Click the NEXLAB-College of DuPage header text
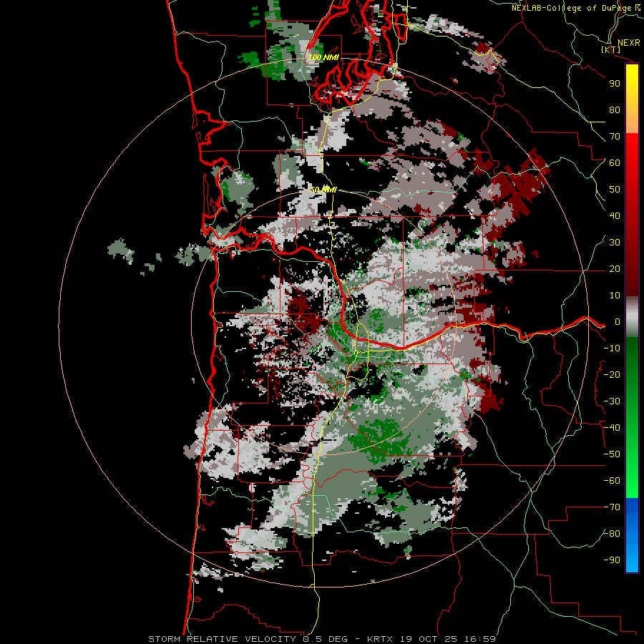This screenshot has width=644, height=644. 571,8
